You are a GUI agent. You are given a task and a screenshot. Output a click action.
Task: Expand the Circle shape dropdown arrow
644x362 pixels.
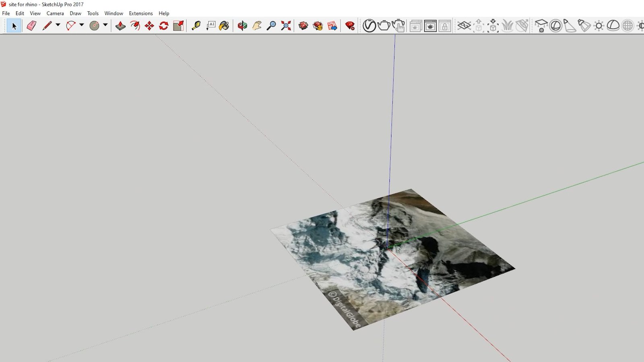[x=105, y=25]
